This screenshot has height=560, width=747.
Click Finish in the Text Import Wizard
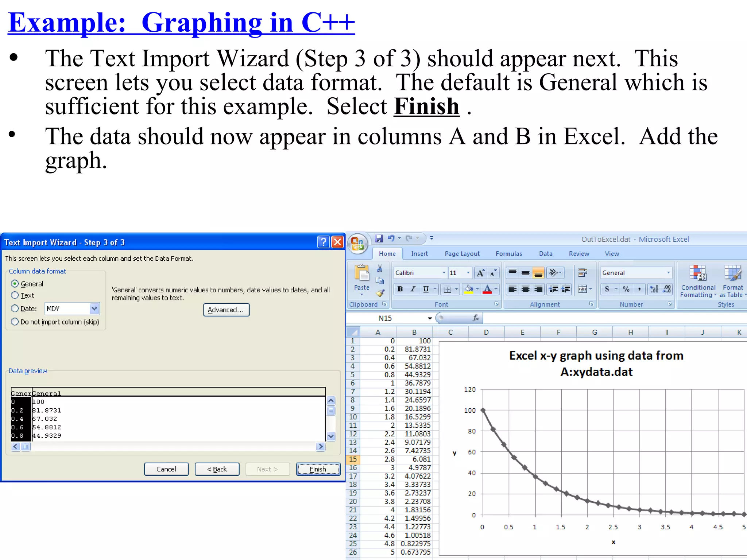[318, 469]
